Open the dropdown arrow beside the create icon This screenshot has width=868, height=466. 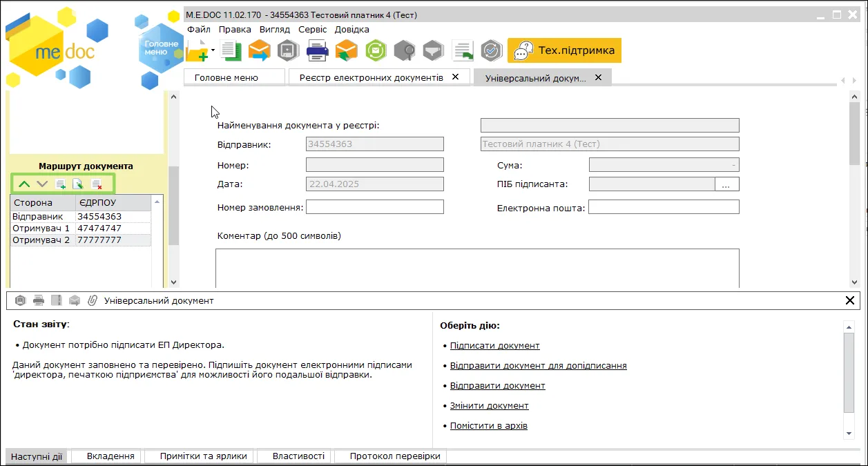[x=213, y=50]
